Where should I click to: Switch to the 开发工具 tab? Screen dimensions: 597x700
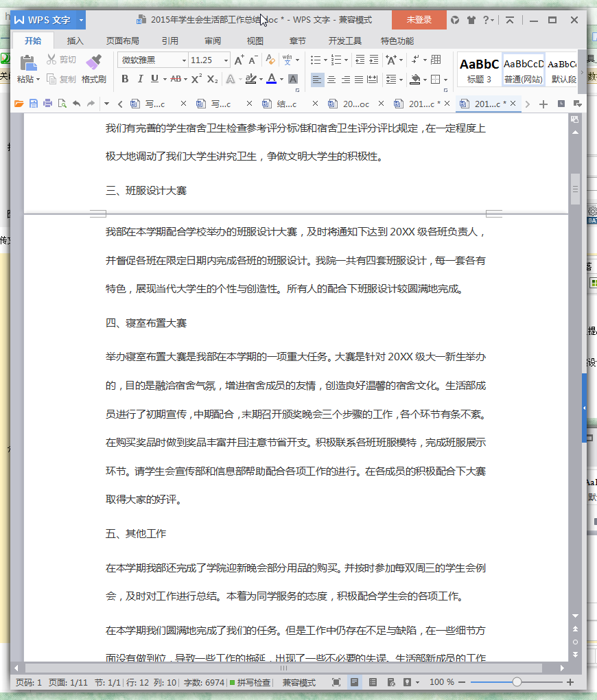click(344, 41)
